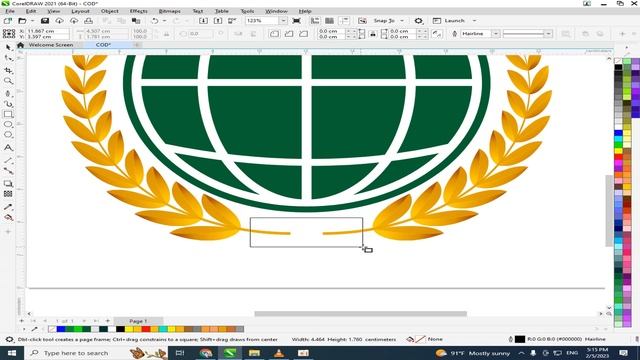Viewport: 640px width, 360px height.
Task: Select the Text tool
Action: pyautogui.click(x=8, y=148)
